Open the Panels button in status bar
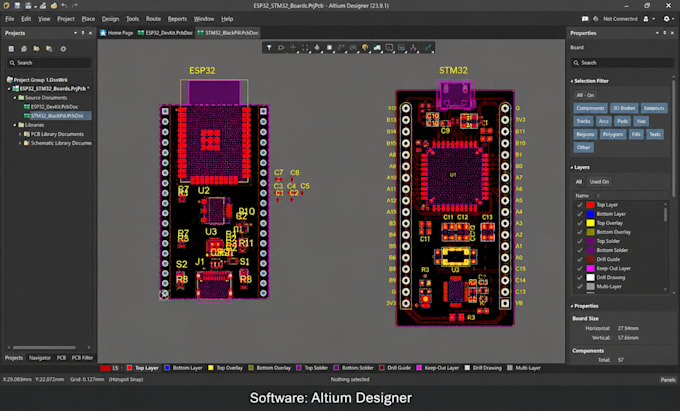The image size is (680, 411). 668,379
